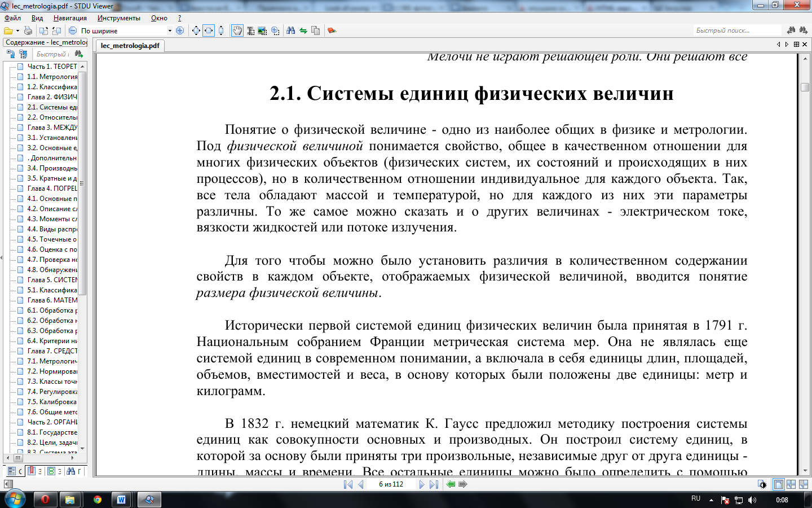Screen dimensions: 812x508
Task: Run sidebar search binoculars icon
Action: point(79,54)
